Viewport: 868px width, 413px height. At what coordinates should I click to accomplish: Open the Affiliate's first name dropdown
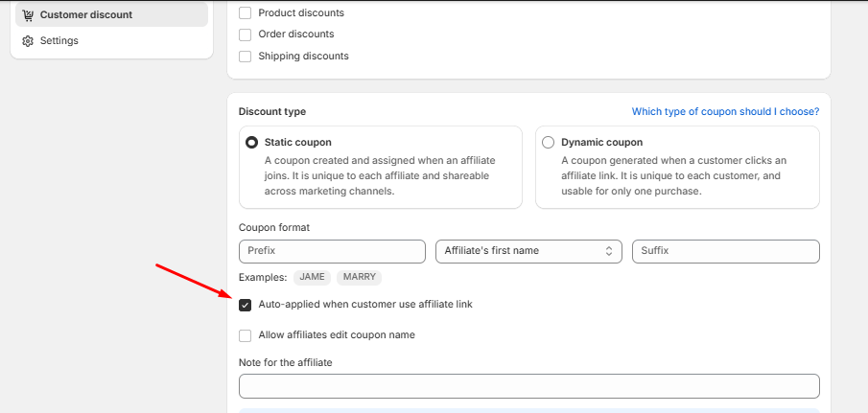(x=528, y=251)
